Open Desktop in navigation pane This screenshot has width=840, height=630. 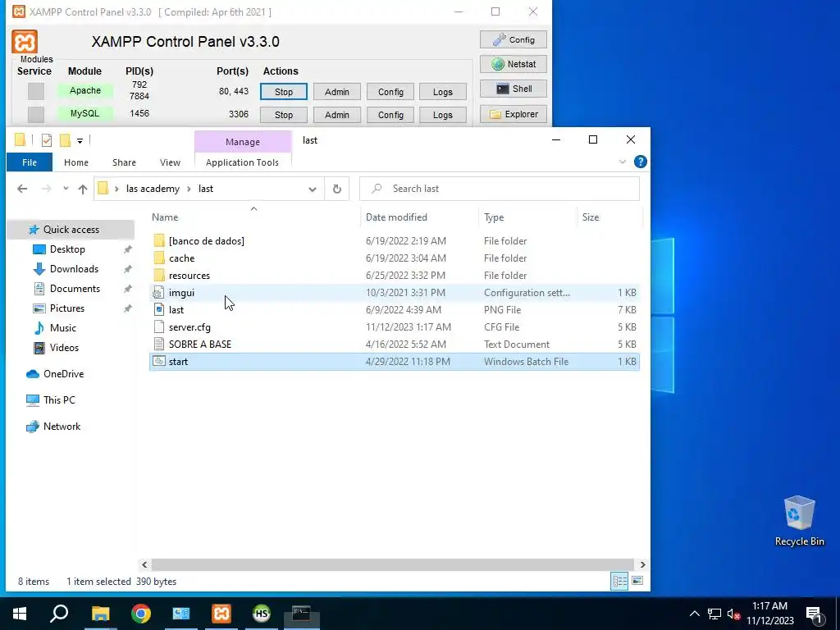click(67, 249)
